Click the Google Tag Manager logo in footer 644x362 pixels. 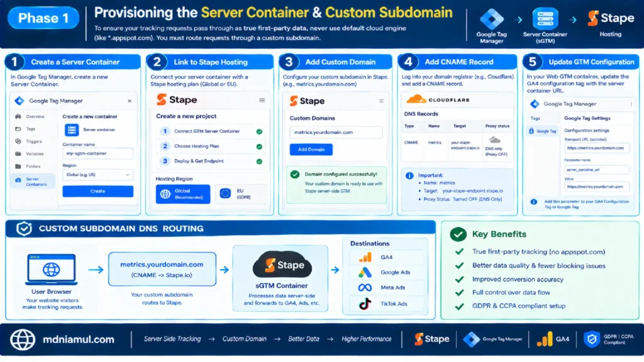point(493,339)
